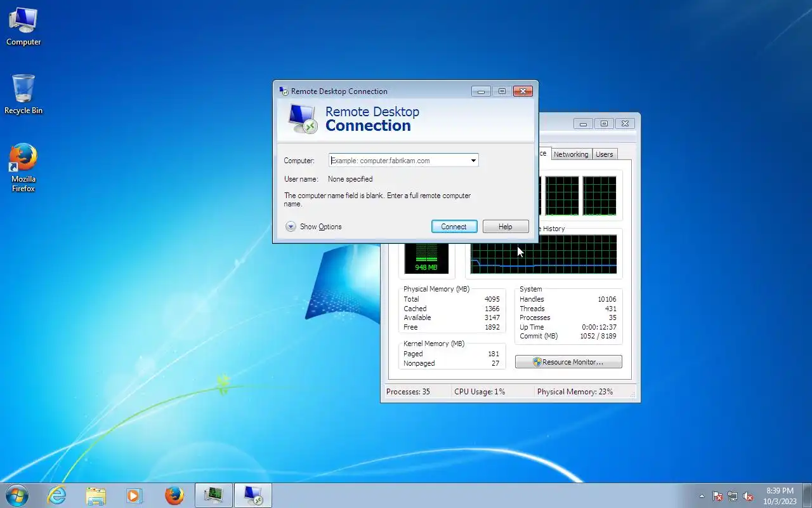Select Remote Desktop Connection taskbar button

pos(253,495)
